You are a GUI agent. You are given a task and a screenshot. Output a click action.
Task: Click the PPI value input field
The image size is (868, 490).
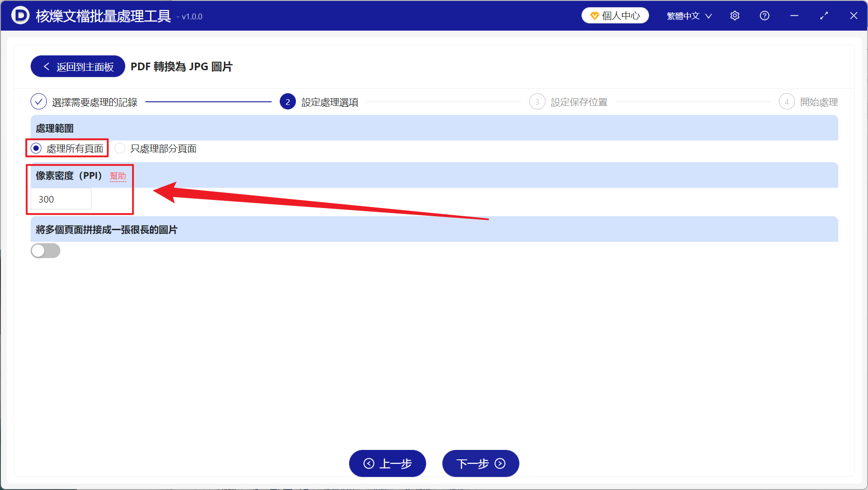point(61,199)
